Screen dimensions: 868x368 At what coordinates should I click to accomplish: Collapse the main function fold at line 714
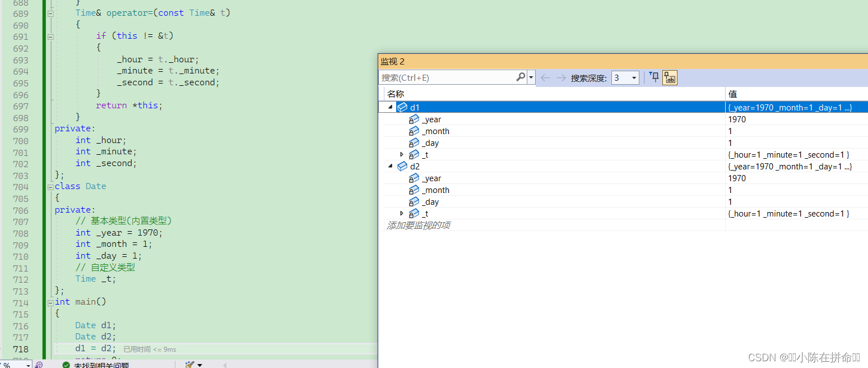click(x=50, y=302)
